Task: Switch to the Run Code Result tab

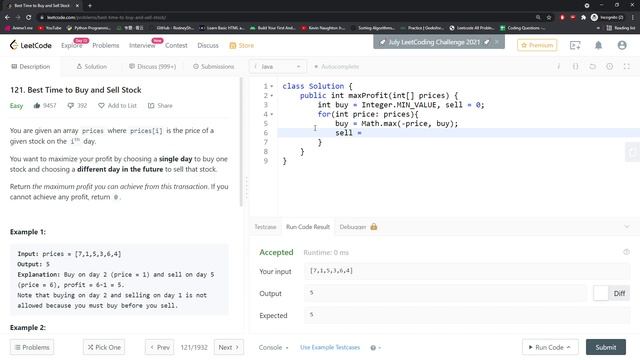Action: point(308,227)
